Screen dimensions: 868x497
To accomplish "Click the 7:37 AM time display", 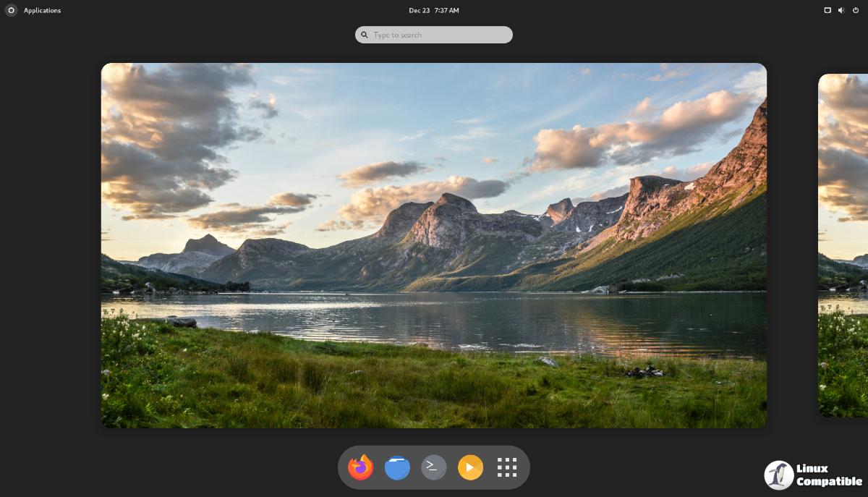I will 446,10.
